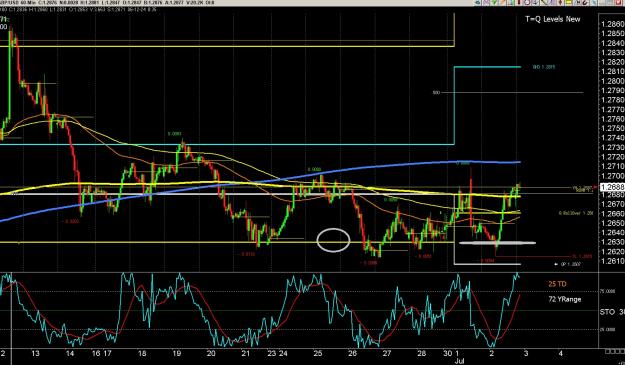This screenshot has width=625, height=365.
Task: Click price axis label 1.2630
Action: [x=612, y=242]
